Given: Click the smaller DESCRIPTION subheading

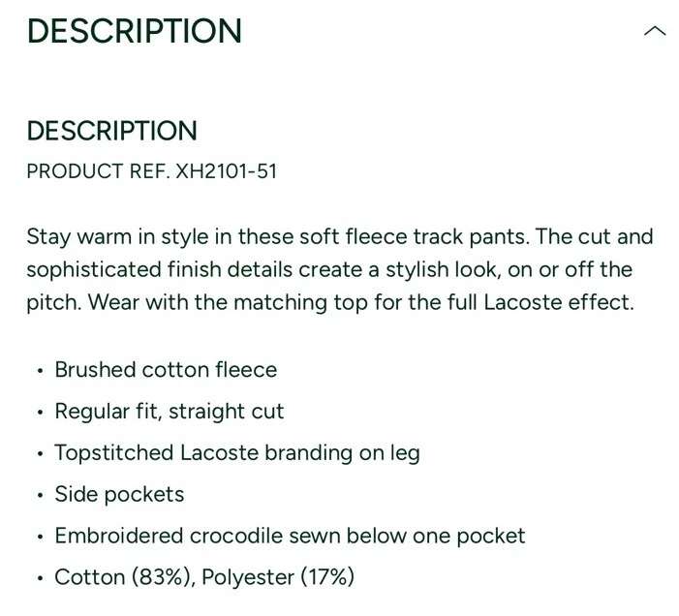Looking at the screenshot, I should click(x=111, y=131).
